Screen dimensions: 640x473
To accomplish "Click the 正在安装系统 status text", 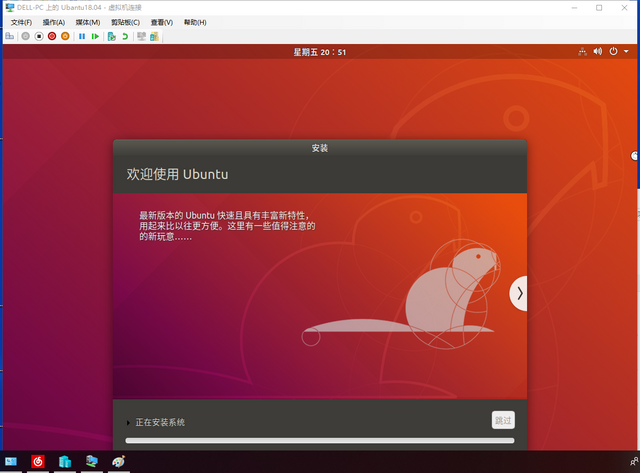I will pos(160,422).
